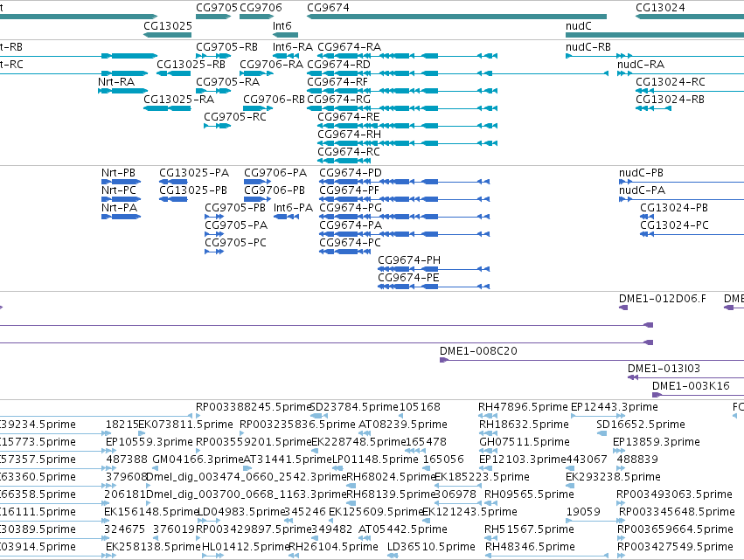Screen dimensions: 744x560
Task: Select transcript CG9674-RC
Action: point(349,152)
